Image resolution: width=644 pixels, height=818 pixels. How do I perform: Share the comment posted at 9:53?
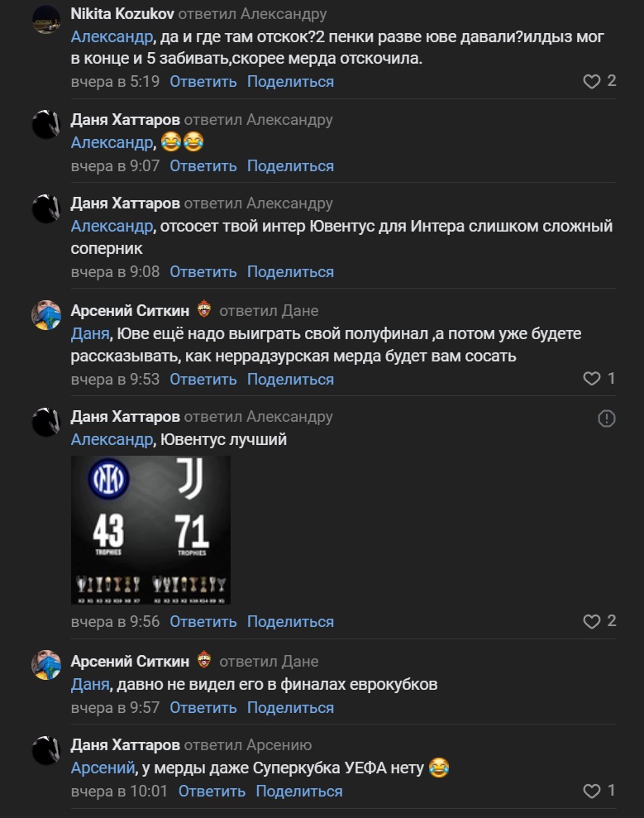point(290,380)
